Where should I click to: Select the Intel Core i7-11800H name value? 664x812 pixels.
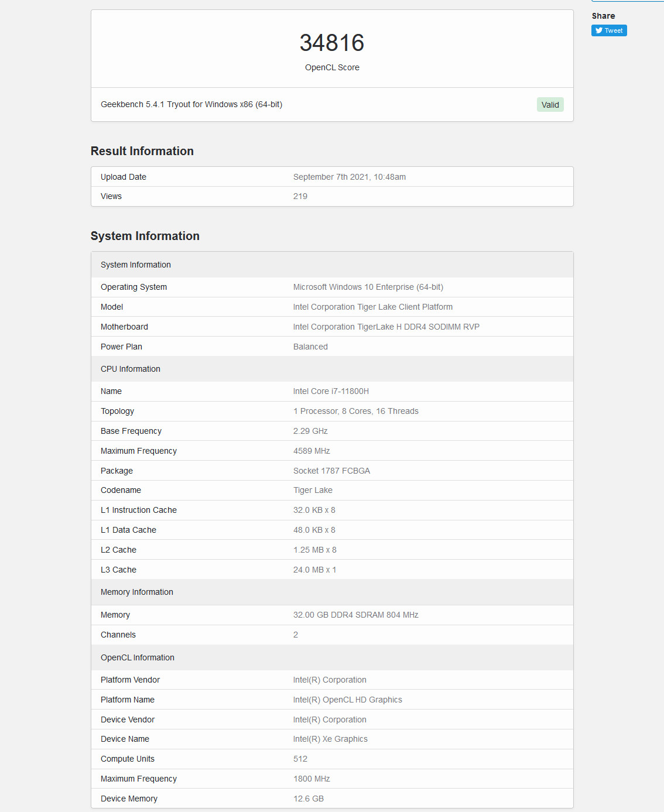pos(331,391)
